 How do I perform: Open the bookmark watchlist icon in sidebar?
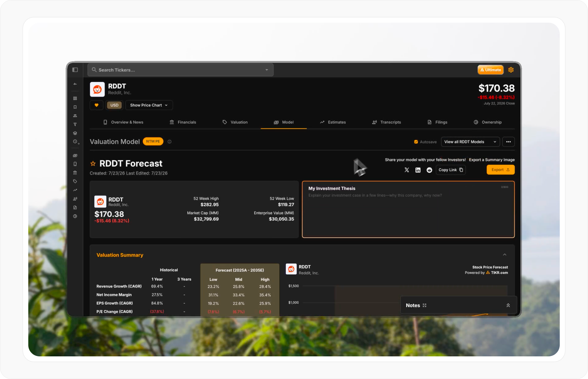click(x=75, y=107)
